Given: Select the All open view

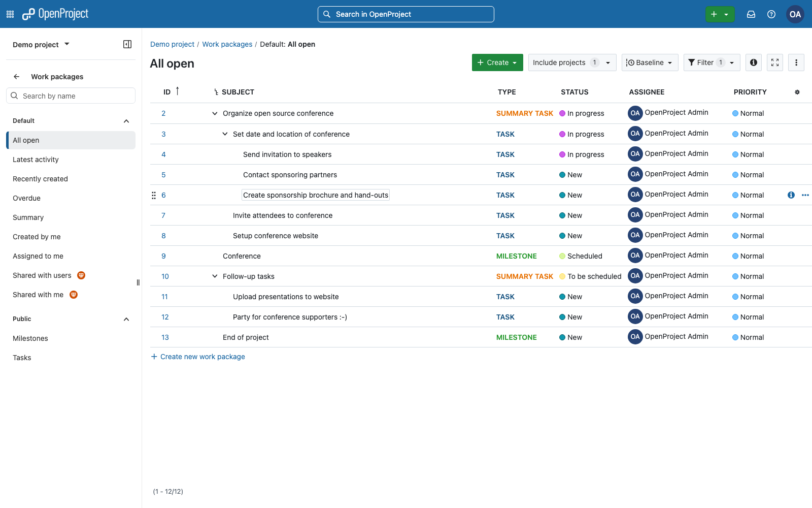Looking at the screenshot, I should click(71, 140).
